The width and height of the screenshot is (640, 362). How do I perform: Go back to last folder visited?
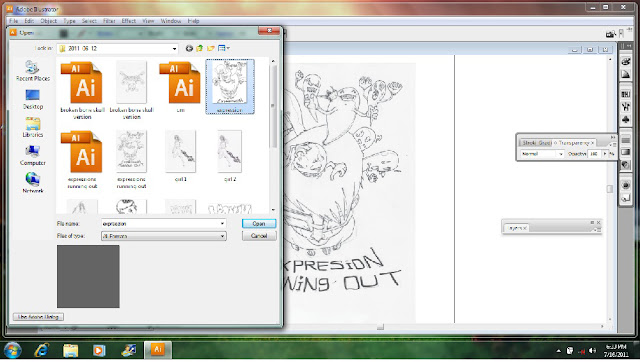(x=189, y=48)
